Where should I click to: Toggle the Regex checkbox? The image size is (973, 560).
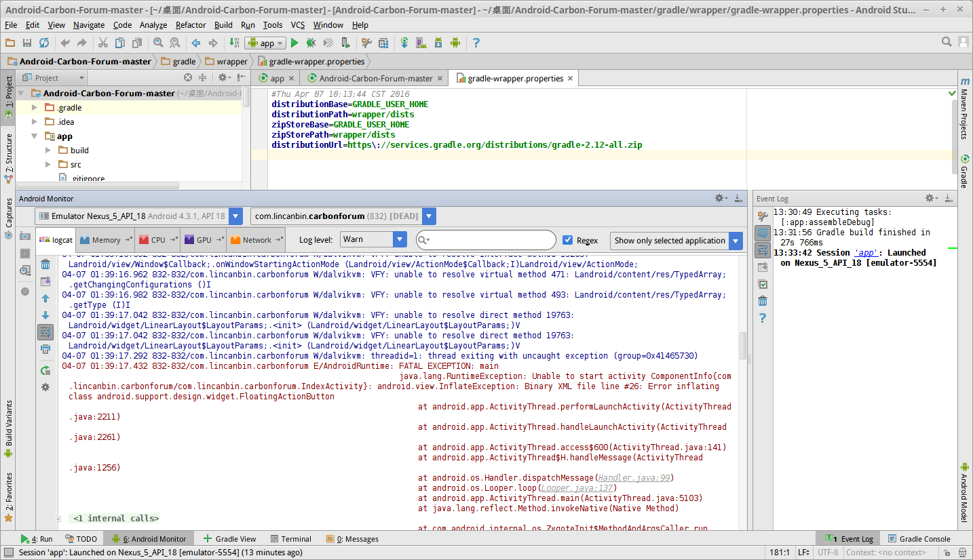point(568,240)
